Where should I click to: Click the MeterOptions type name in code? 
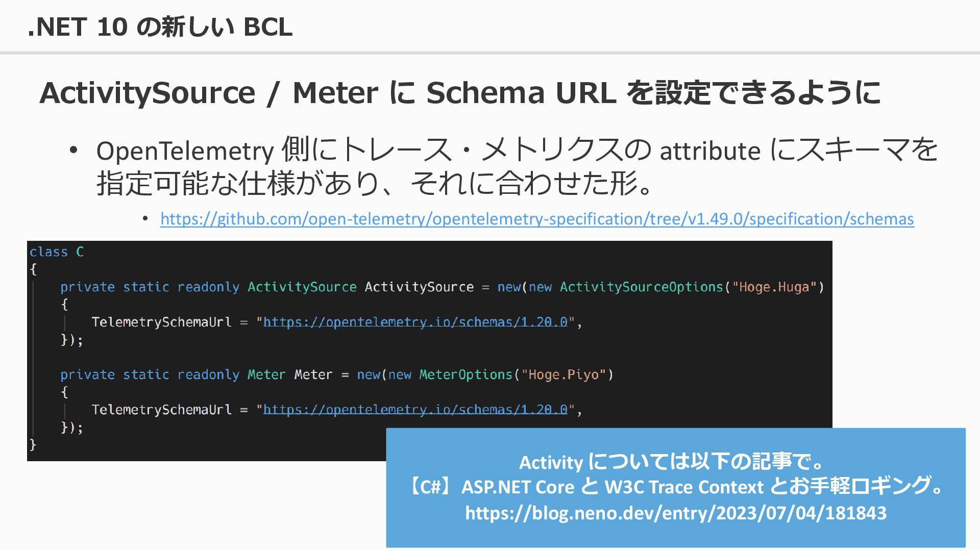tap(465, 374)
